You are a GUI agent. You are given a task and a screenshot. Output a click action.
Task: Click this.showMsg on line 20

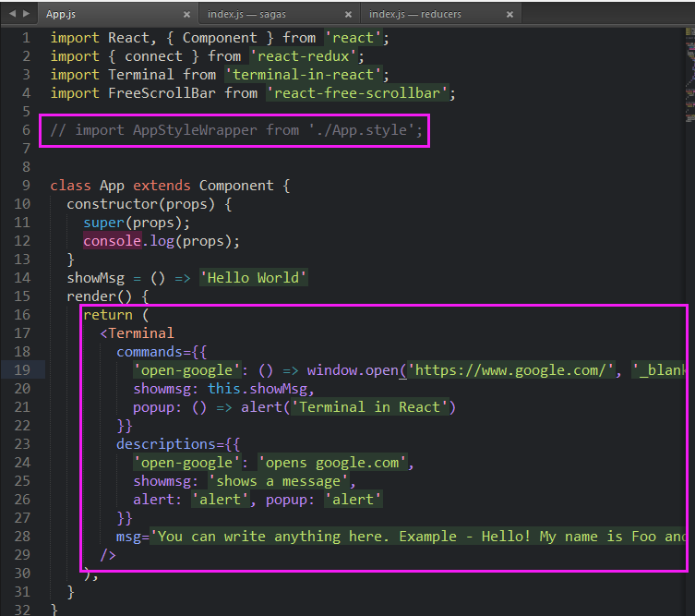click(258, 389)
